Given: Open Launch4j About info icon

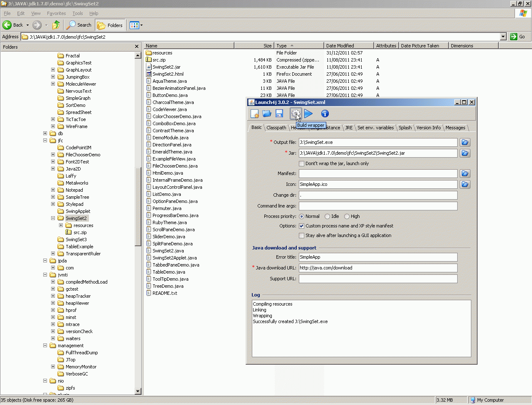Looking at the screenshot, I should pyautogui.click(x=325, y=114).
